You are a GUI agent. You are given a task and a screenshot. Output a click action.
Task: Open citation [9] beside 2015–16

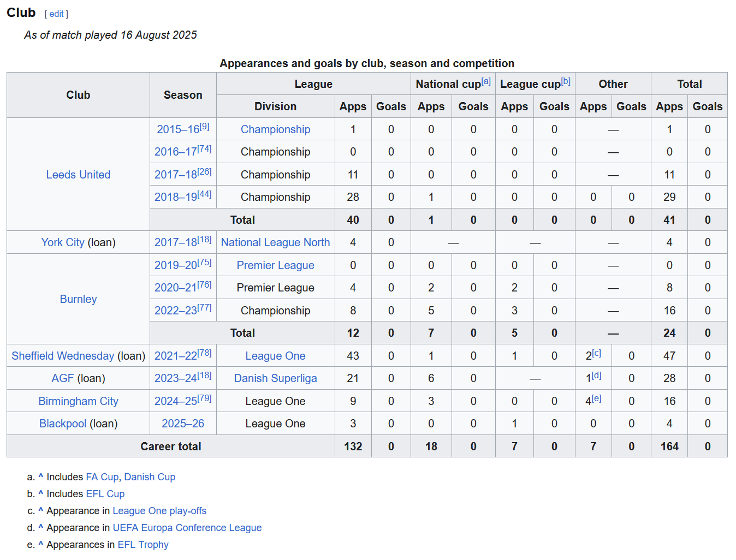204,127
